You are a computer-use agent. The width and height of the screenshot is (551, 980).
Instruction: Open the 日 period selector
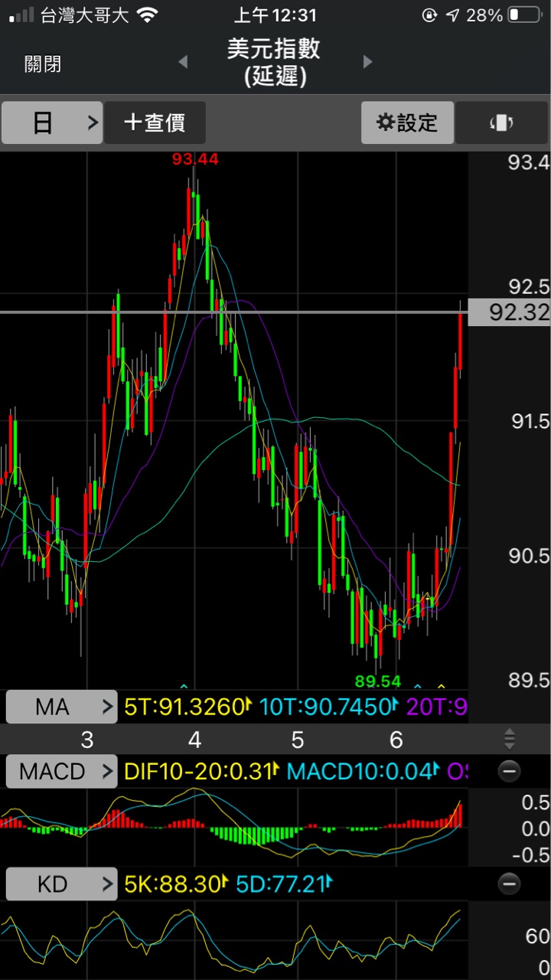52,122
